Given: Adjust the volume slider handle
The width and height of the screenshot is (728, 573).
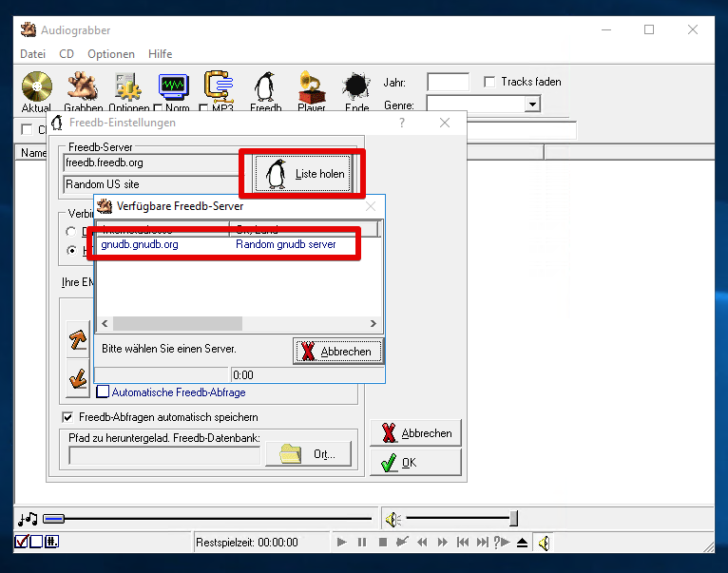Looking at the screenshot, I should 513,518.
